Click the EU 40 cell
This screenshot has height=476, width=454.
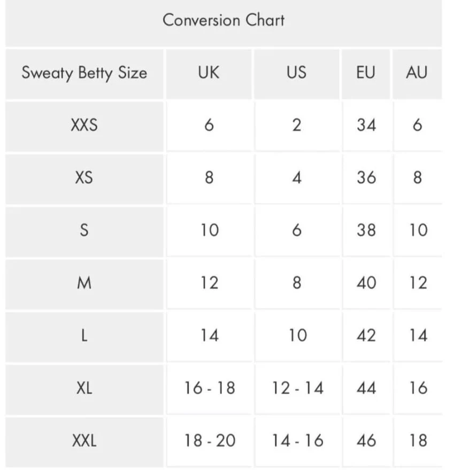pyautogui.click(x=366, y=283)
